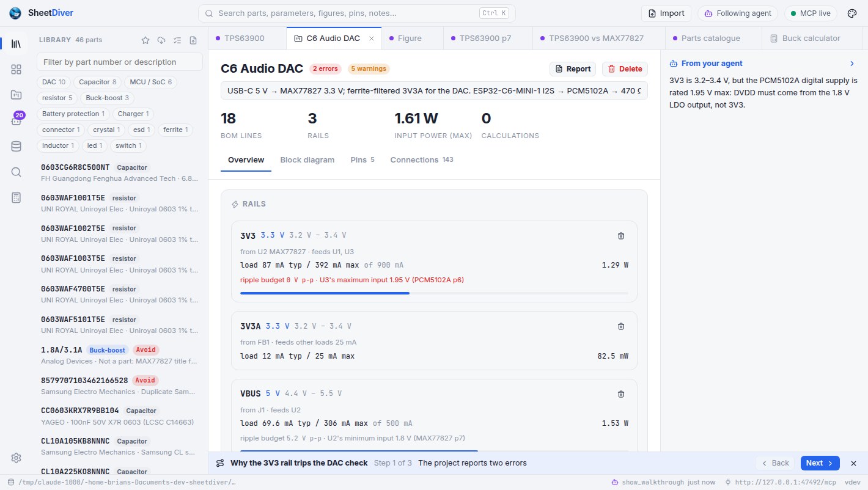
Task: Open the projects folder sidebar icon
Action: 17,95
